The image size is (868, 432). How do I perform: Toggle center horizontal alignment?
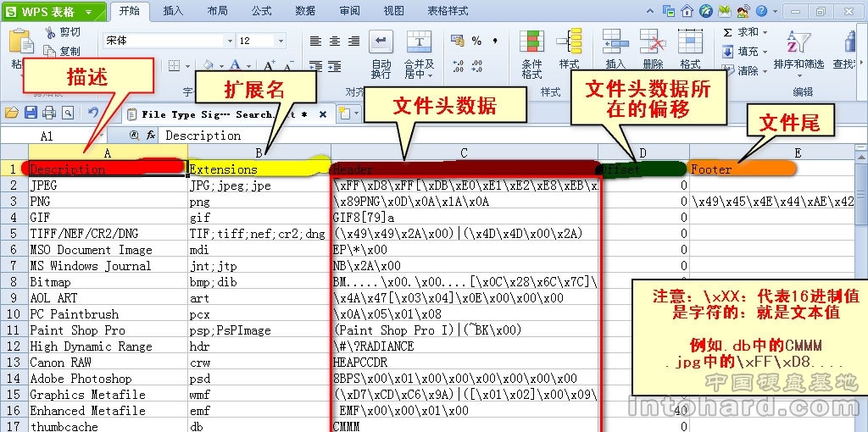pos(334,41)
